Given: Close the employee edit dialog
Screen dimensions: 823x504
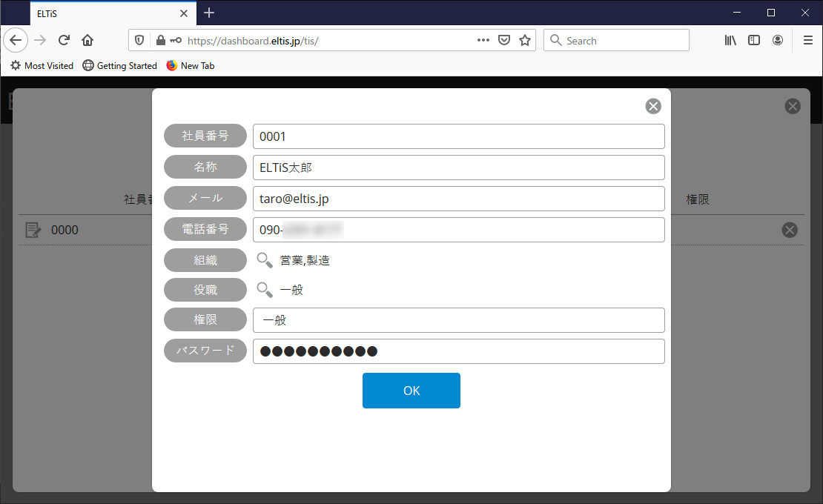Looking at the screenshot, I should 653,107.
